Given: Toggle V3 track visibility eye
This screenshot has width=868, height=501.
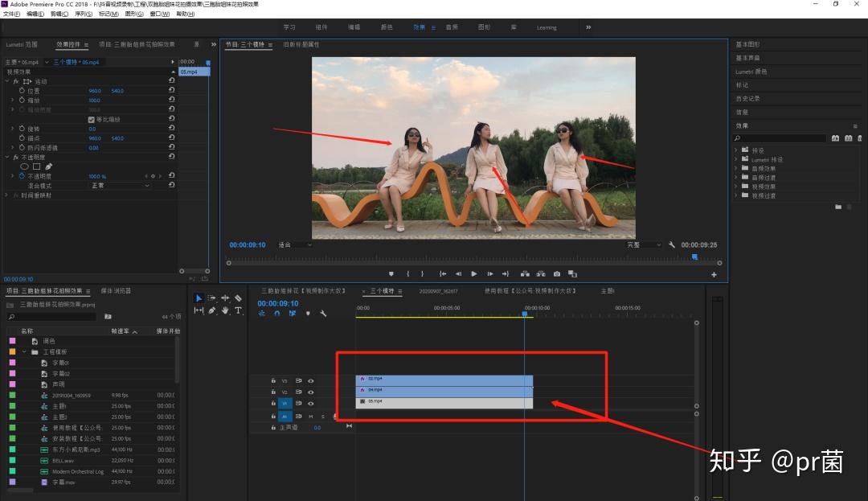Looking at the screenshot, I should (x=311, y=380).
